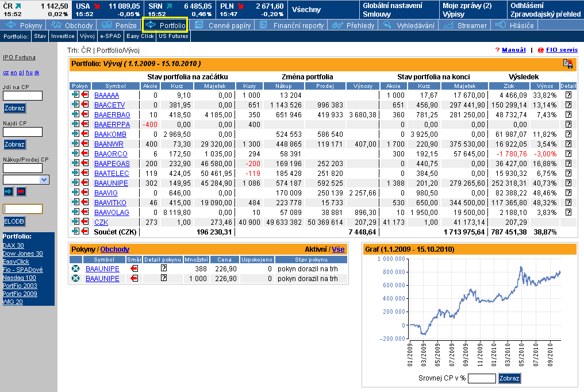The image size is (584, 392).
Task: Open the Easy Click subtab
Action: pyautogui.click(x=140, y=36)
